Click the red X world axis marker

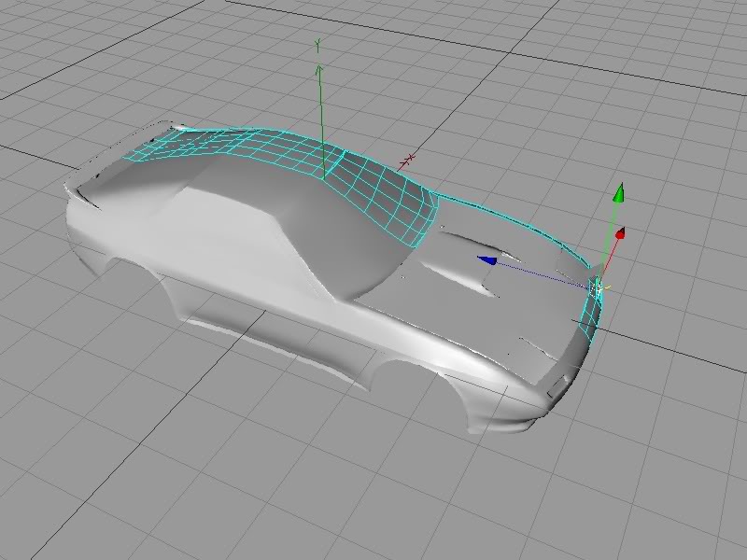point(407,162)
